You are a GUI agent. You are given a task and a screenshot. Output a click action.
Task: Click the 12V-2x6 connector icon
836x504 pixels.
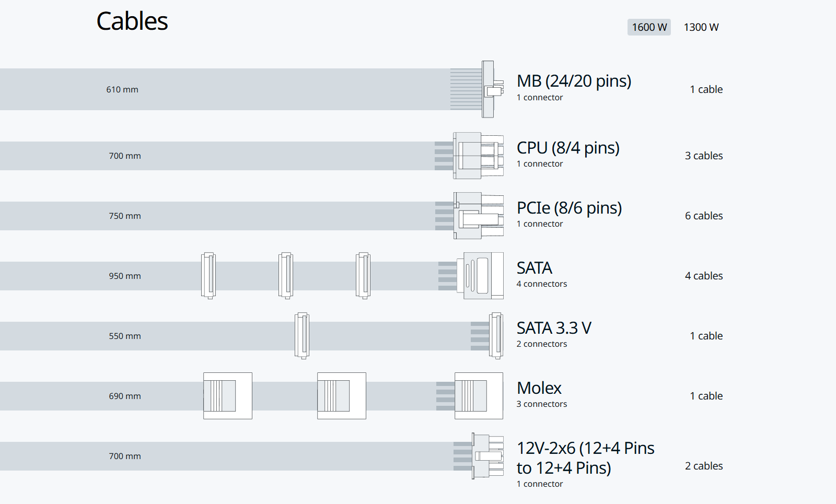click(x=487, y=456)
